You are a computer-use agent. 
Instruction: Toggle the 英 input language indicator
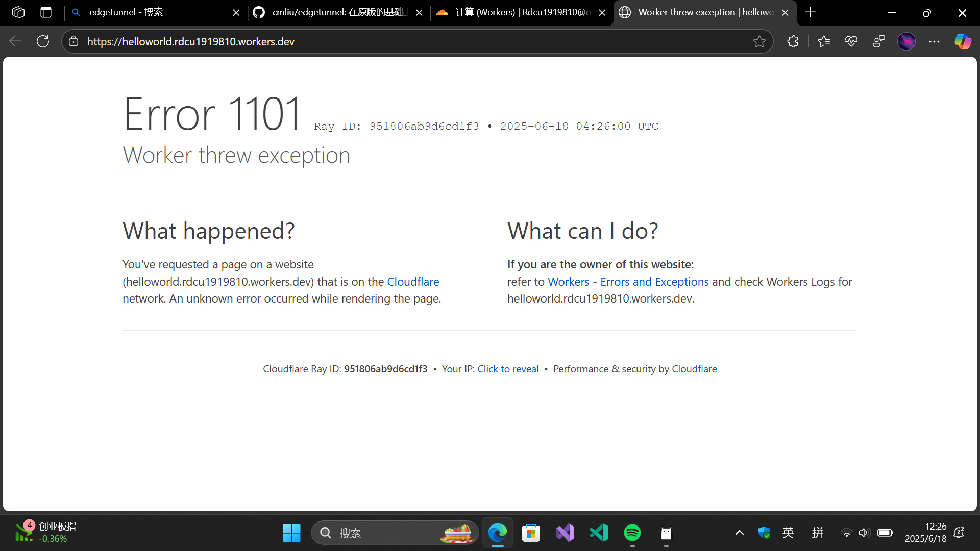click(x=788, y=533)
